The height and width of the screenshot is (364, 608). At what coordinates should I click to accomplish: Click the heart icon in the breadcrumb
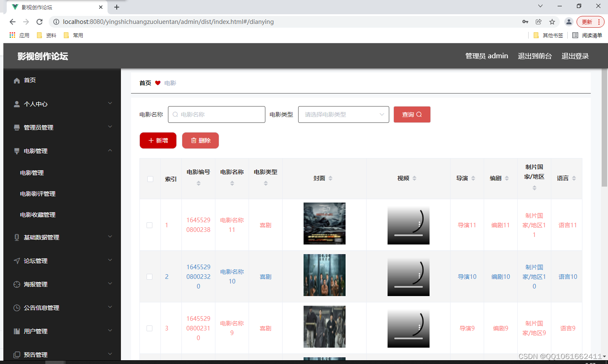157,83
